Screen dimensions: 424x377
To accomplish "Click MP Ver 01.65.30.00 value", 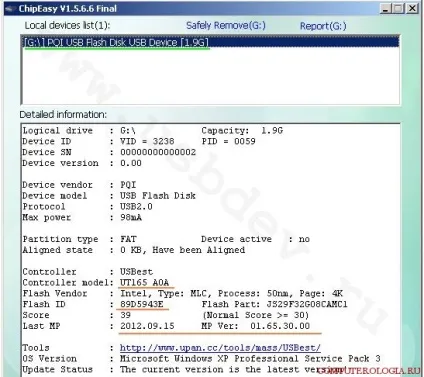I will 280,326.
